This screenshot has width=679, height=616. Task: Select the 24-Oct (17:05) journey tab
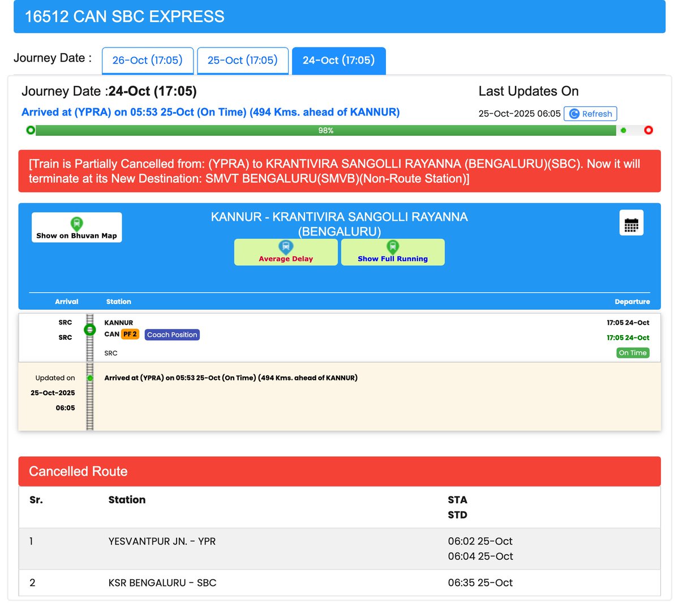point(338,61)
